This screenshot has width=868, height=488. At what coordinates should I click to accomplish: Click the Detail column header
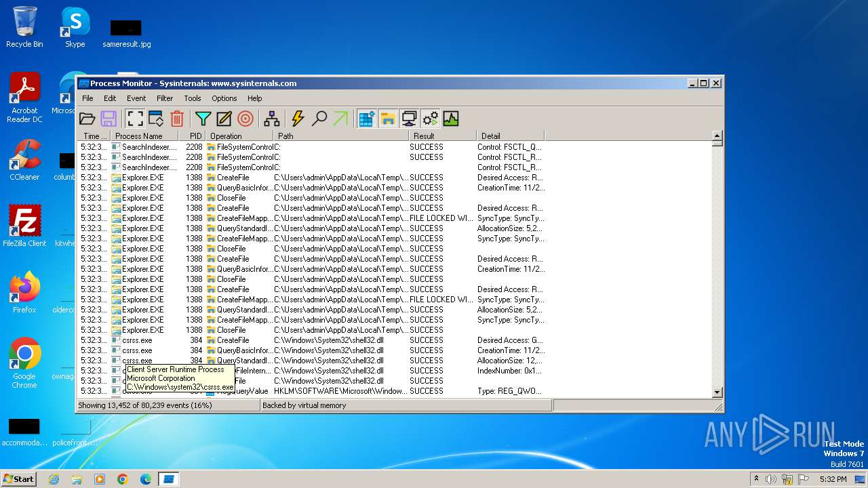[x=511, y=136]
